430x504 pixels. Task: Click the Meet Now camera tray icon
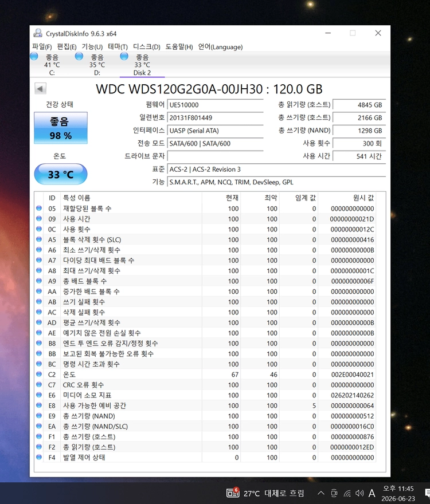coord(334,493)
